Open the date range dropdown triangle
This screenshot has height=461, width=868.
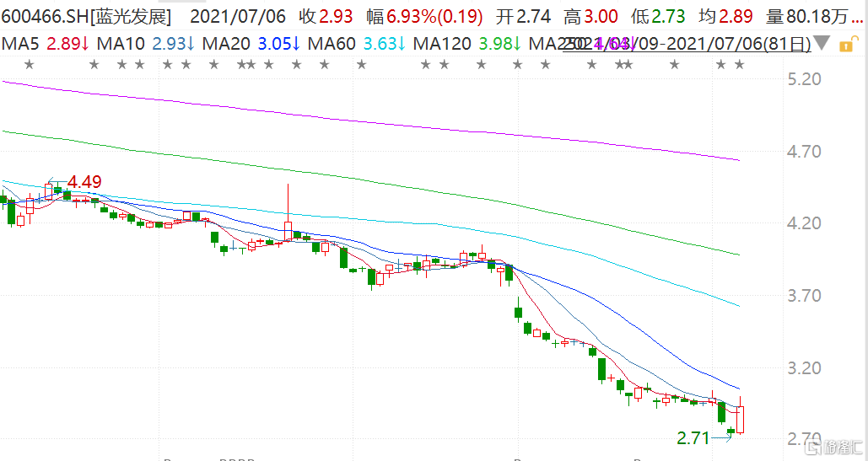coord(822,43)
